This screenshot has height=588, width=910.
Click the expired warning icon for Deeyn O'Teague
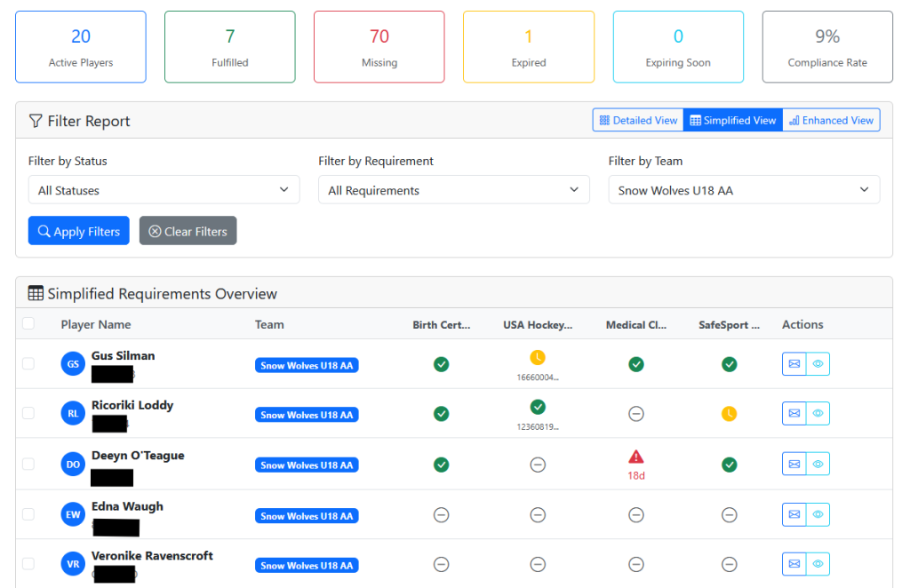coord(636,457)
